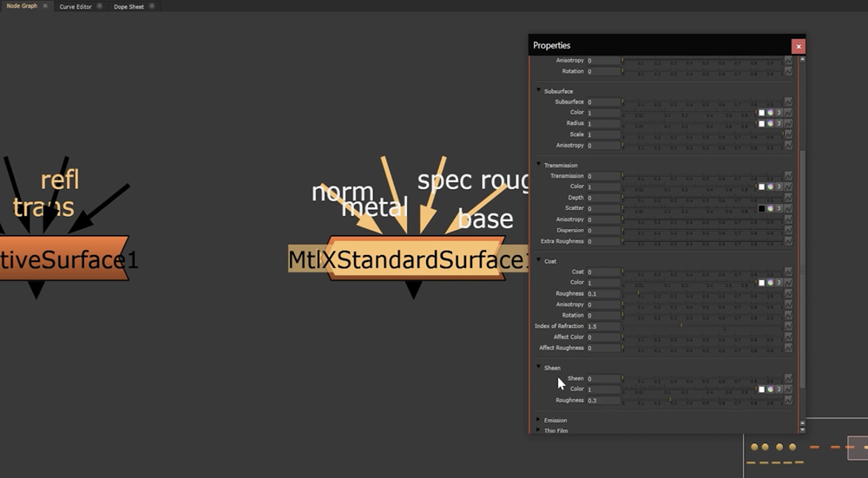Toggle the 3-channel button for Subsurface Radius
Screen dimensions: 868x478
(779, 124)
